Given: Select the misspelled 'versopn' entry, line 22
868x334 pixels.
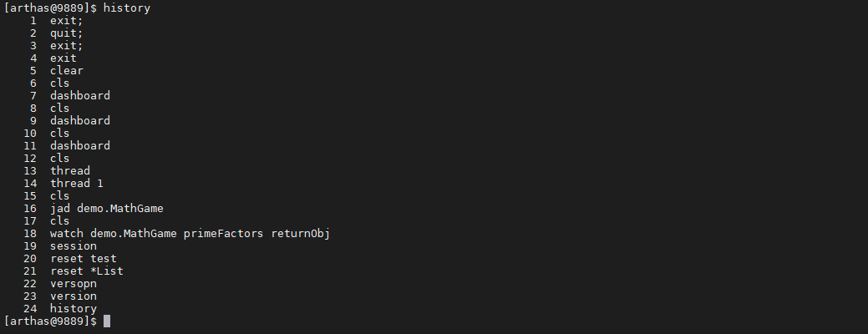Looking at the screenshot, I should tap(74, 284).
